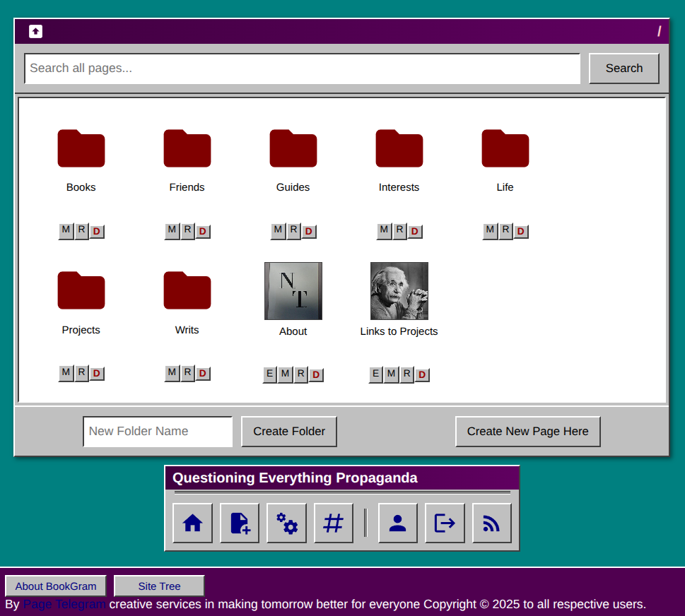Open the RSS feed icon
Image resolution: width=685 pixels, height=616 pixels.
click(491, 523)
